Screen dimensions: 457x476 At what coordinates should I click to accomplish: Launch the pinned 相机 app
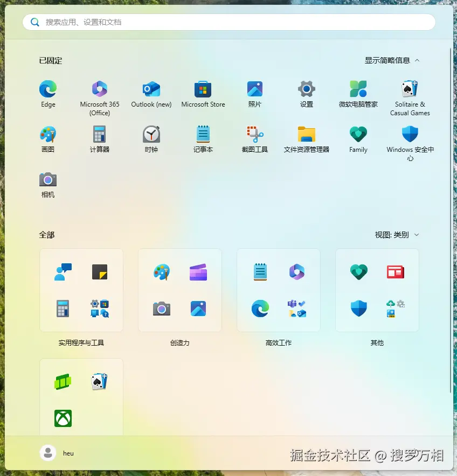[48, 184]
